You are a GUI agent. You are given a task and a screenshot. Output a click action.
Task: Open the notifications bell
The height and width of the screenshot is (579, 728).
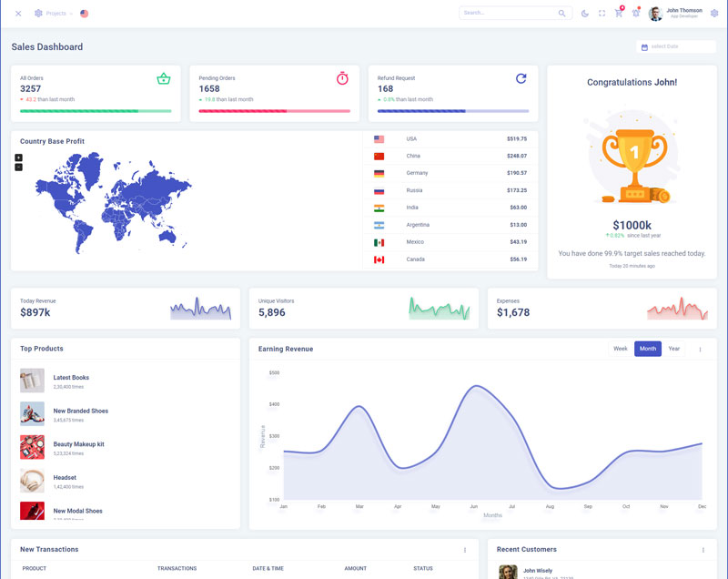click(636, 14)
